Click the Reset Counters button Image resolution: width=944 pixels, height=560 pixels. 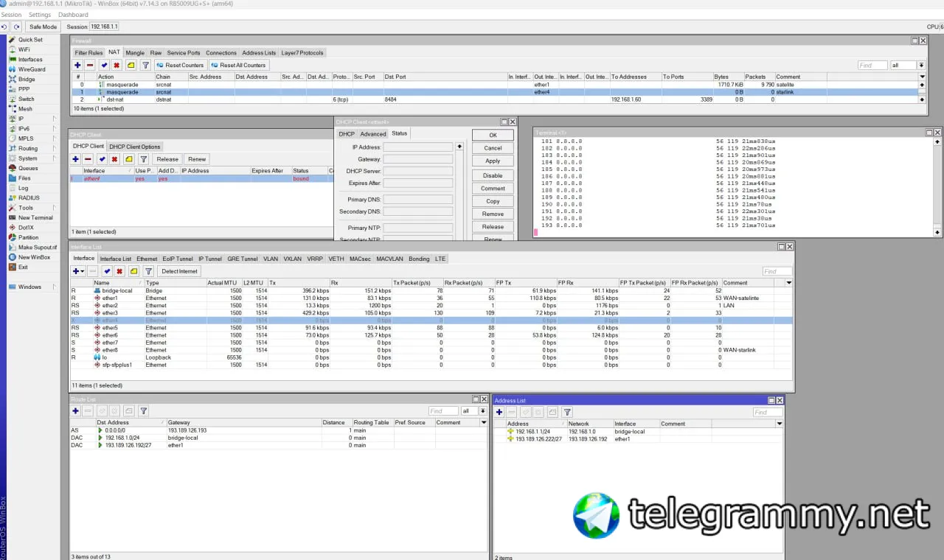tap(180, 65)
